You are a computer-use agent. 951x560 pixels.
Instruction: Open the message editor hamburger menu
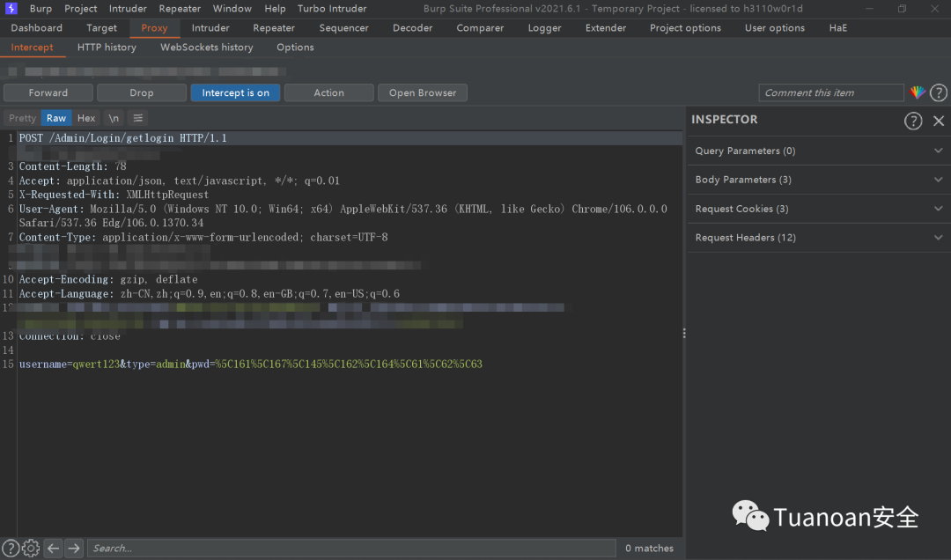pos(137,118)
